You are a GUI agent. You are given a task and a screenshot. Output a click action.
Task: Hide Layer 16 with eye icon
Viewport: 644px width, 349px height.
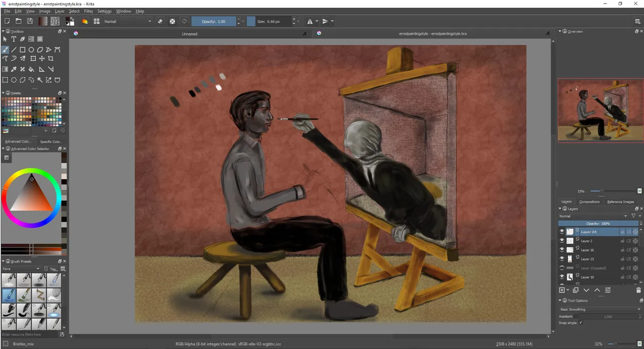tap(562, 250)
